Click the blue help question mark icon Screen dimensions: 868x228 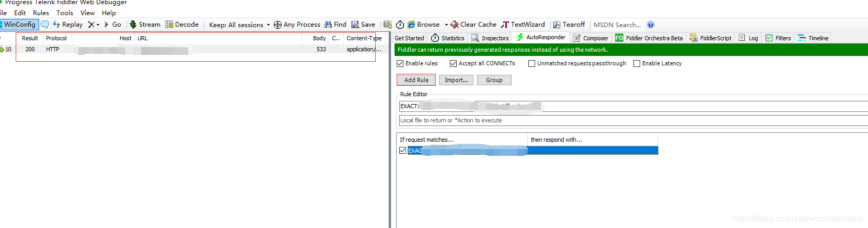651,25
